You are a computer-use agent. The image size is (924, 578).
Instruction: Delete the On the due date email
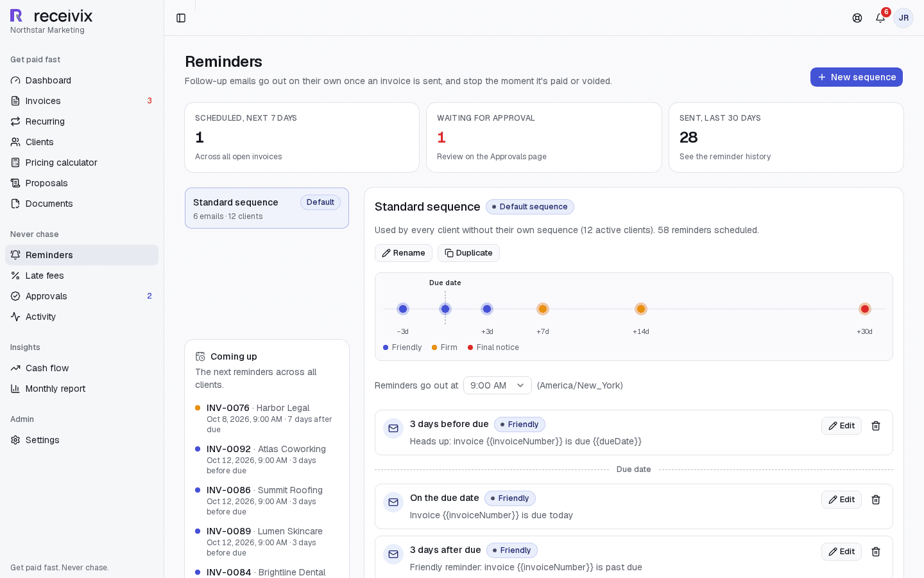tap(876, 500)
